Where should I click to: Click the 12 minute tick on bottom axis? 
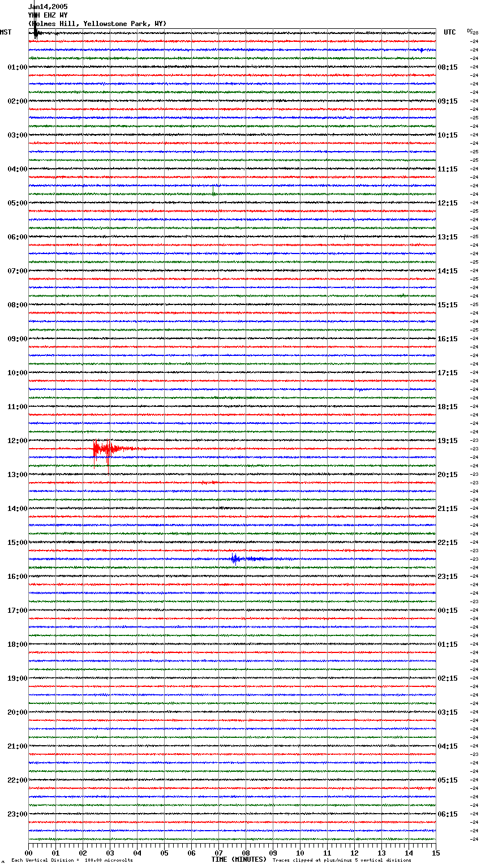(354, 853)
